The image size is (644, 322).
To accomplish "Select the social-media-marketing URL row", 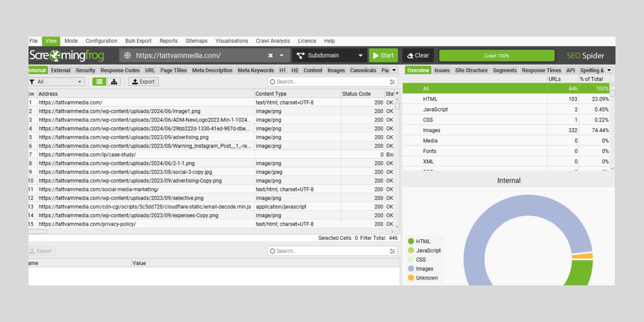I will 211,189.
